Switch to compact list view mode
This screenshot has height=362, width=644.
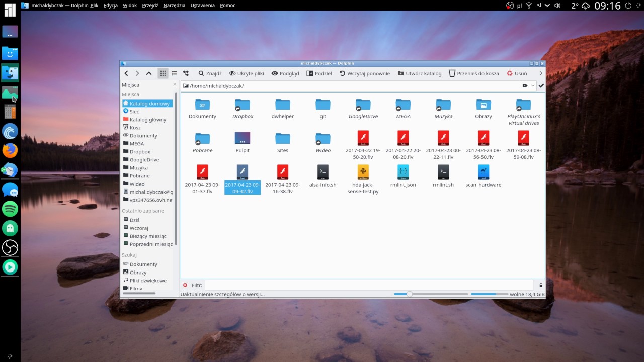point(174,73)
